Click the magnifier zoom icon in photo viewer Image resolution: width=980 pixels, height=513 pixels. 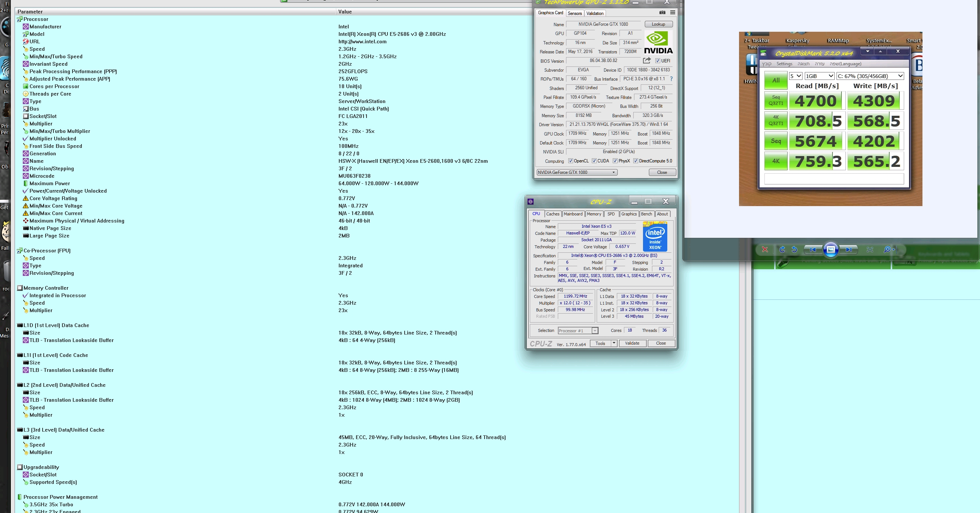coord(887,249)
